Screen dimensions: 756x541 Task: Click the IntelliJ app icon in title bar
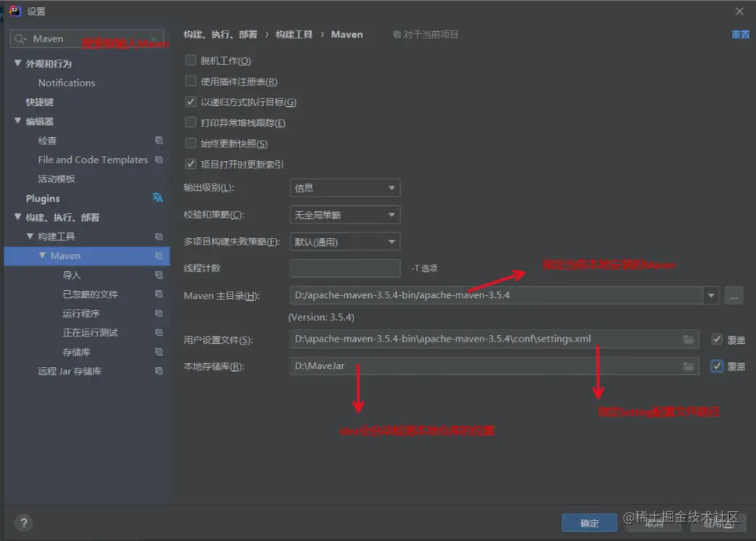[x=14, y=11]
